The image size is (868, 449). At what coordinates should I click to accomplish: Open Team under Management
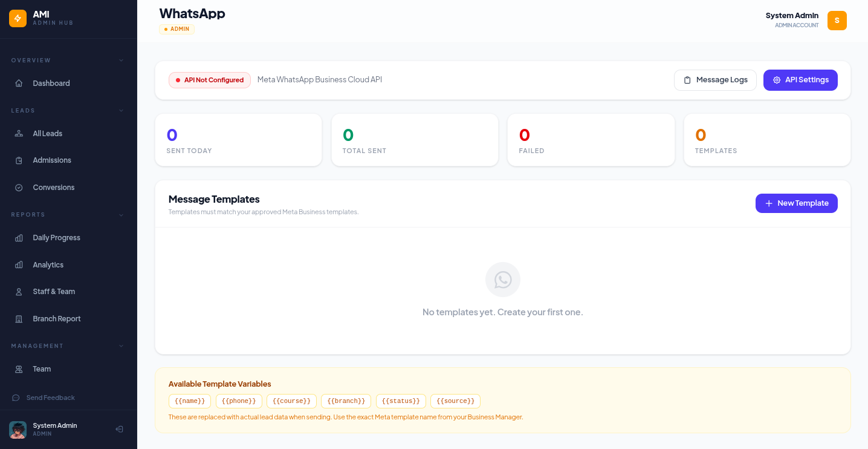(x=68, y=369)
